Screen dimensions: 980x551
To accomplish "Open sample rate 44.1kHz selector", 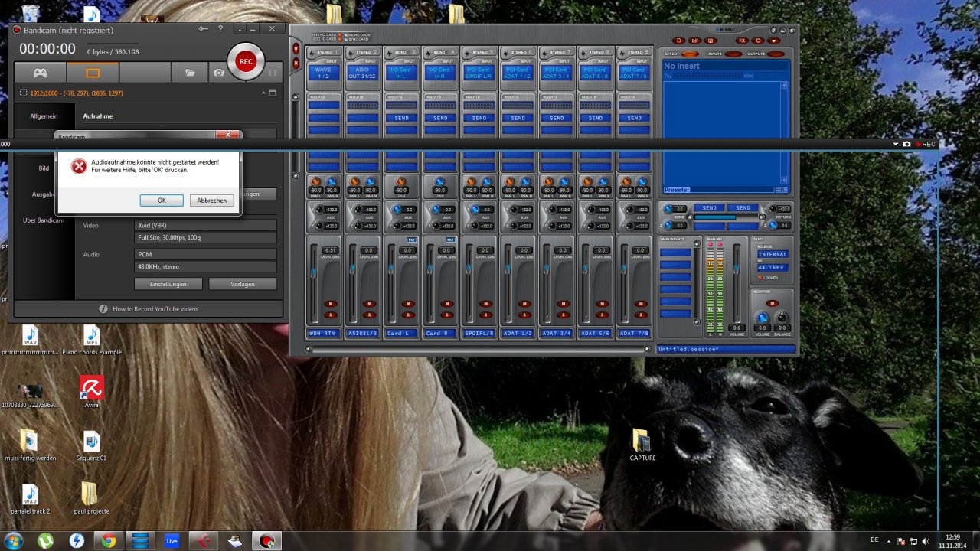I will 773,267.
